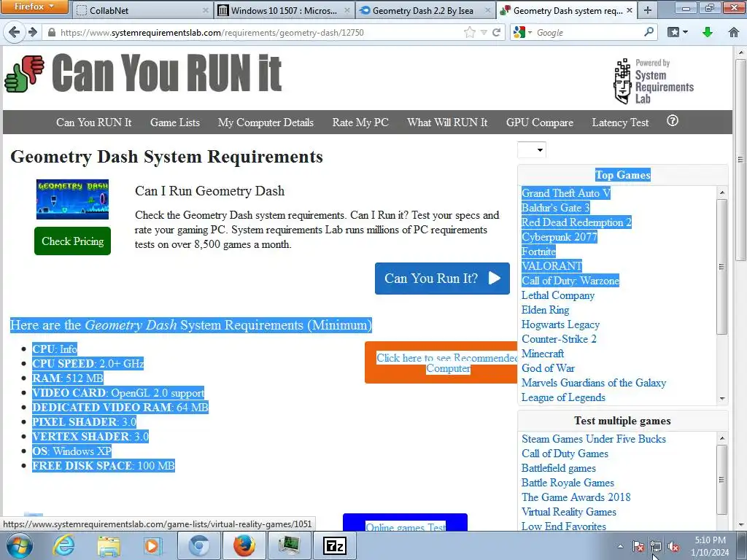Click orange Recommended Computer button

[441, 363]
